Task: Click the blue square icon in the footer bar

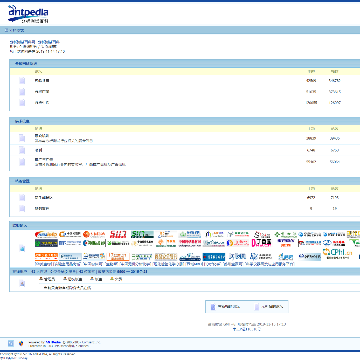Action: (x=11, y=343)
